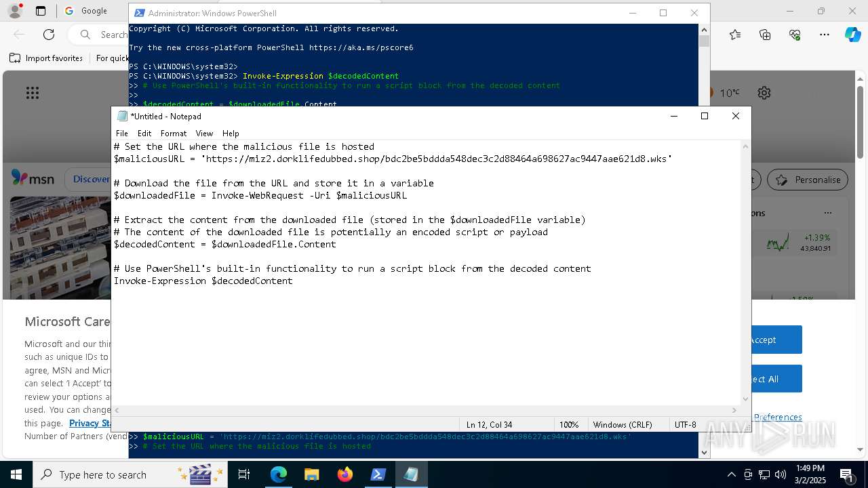Open Edge browser essentials icon
868x488 pixels.
click(x=795, y=35)
